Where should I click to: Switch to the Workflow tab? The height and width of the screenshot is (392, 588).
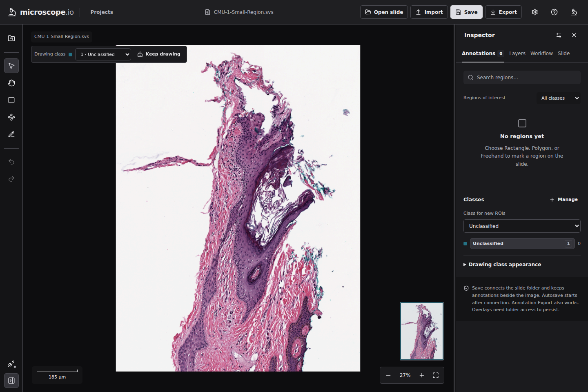[541, 53]
